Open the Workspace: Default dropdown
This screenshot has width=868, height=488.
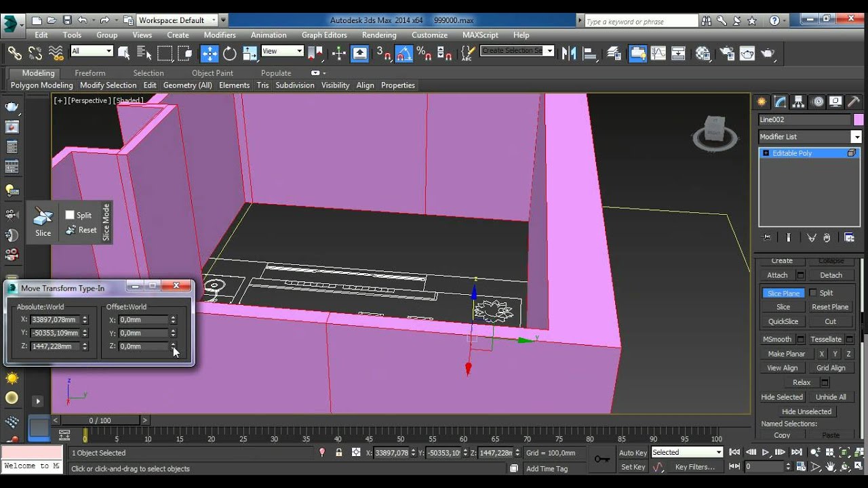click(x=178, y=20)
